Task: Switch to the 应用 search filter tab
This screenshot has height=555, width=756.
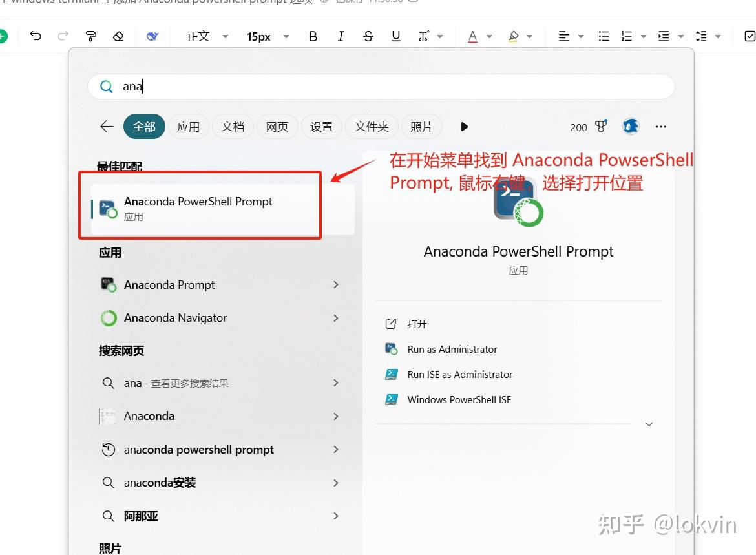Action: (189, 126)
